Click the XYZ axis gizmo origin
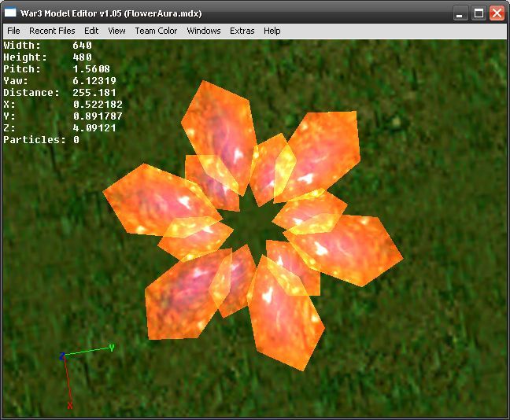The height and width of the screenshot is (420, 510). (x=64, y=356)
